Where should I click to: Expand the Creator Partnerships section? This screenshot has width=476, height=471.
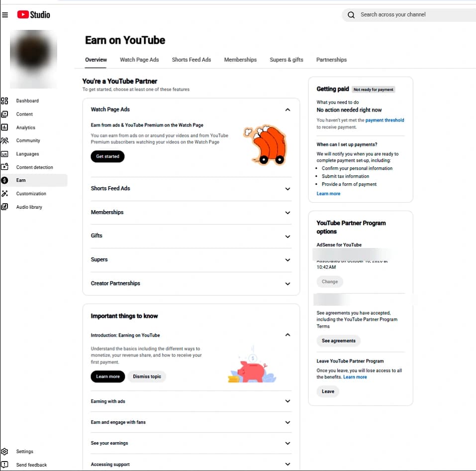pyautogui.click(x=287, y=283)
